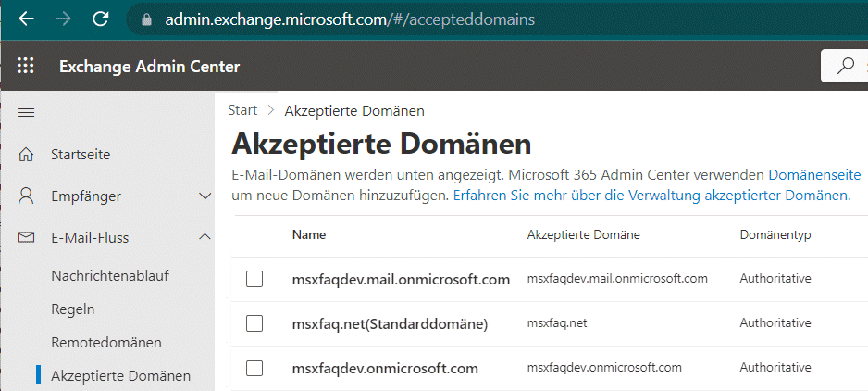868x391 pixels.
Task: Open the app launcher waffle icon
Action: pyautogui.click(x=26, y=66)
